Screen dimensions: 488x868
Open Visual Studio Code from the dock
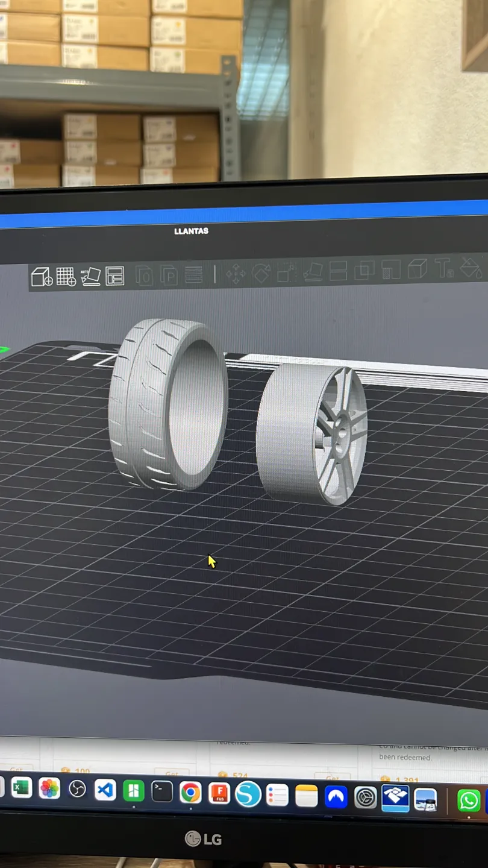(x=105, y=790)
